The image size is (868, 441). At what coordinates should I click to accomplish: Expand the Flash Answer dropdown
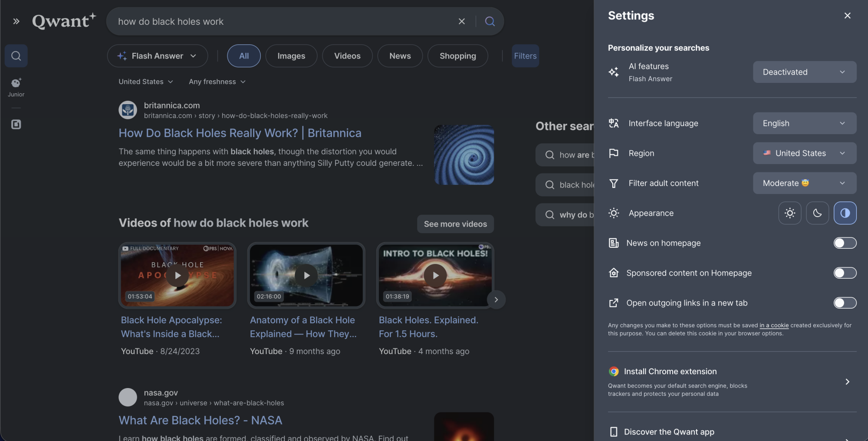pyautogui.click(x=158, y=56)
